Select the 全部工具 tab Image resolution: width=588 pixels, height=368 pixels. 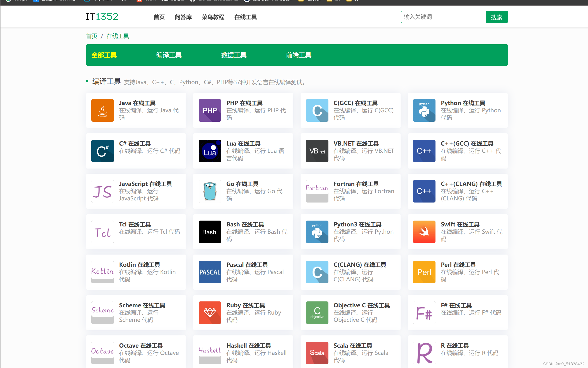click(104, 55)
